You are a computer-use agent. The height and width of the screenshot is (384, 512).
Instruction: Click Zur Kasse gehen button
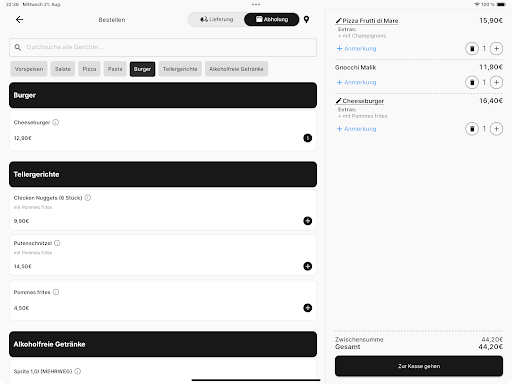click(x=419, y=366)
